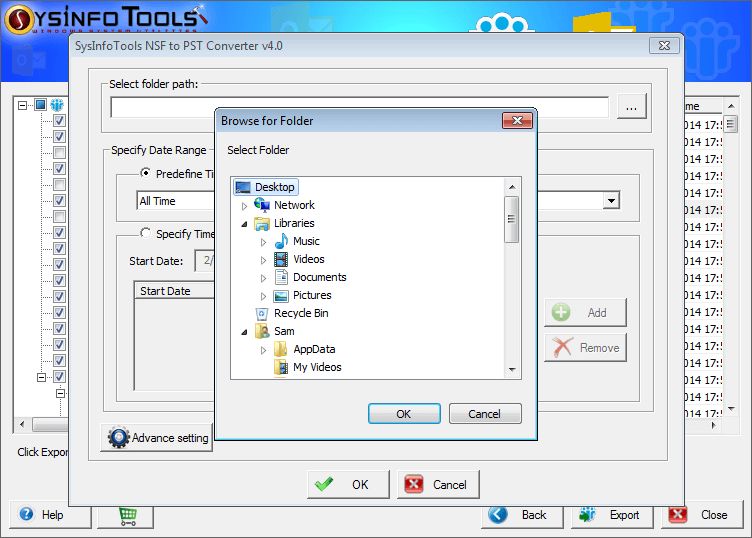Collapse the Libraries node
This screenshot has height=538, width=752.
244,224
